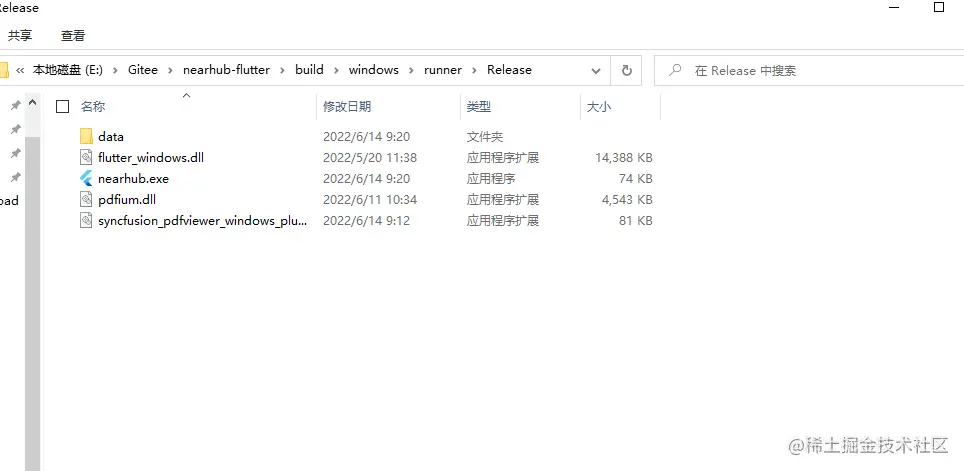Expand the « hidden path chevron
Image resolution: width=964 pixels, height=471 pixels.
20,70
